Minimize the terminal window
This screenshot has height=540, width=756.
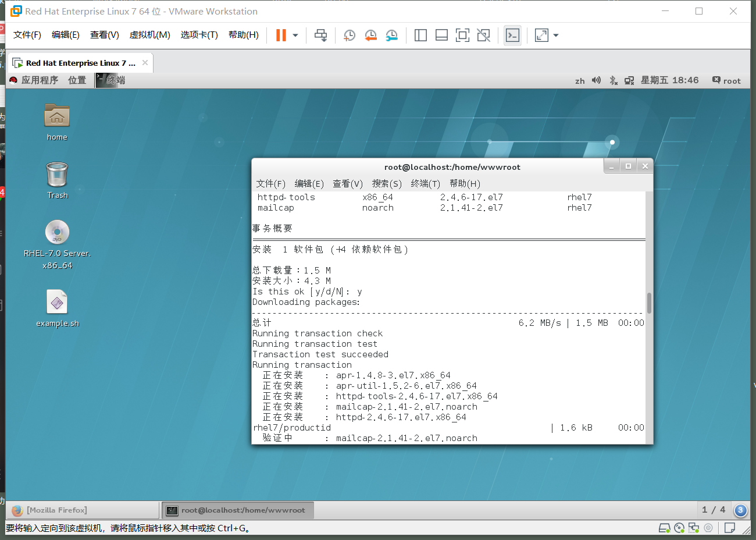point(611,166)
